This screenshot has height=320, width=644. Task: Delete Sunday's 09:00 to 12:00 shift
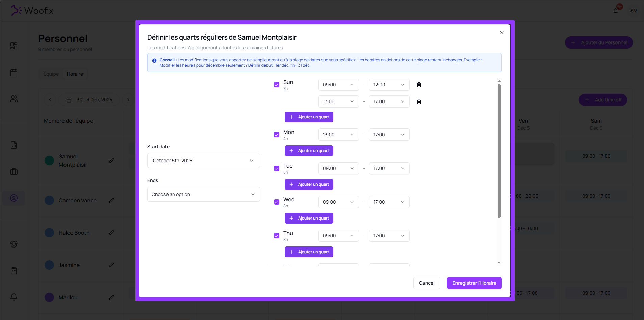419,85
